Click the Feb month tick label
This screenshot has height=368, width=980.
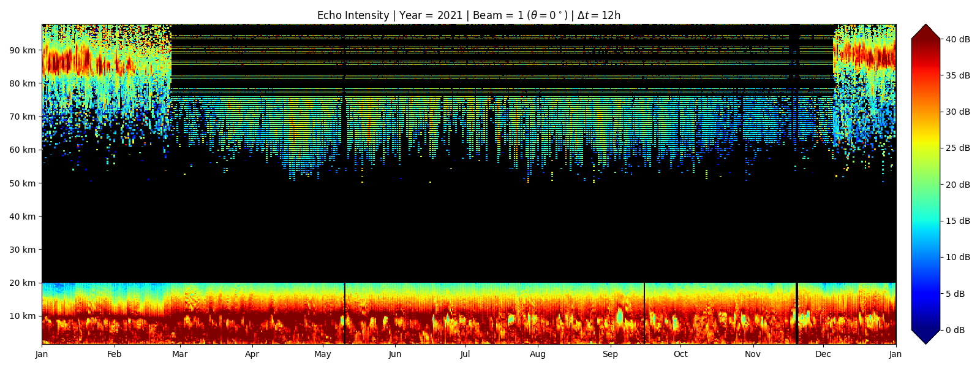tap(114, 354)
